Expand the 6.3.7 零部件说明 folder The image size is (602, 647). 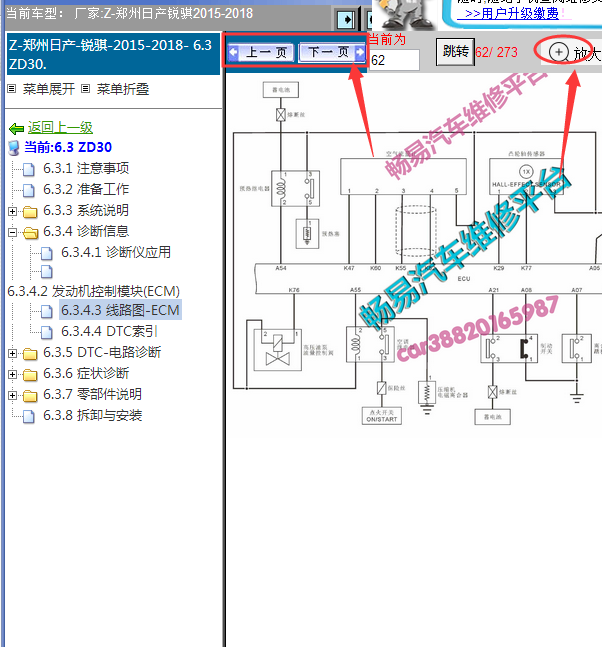coord(12,396)
